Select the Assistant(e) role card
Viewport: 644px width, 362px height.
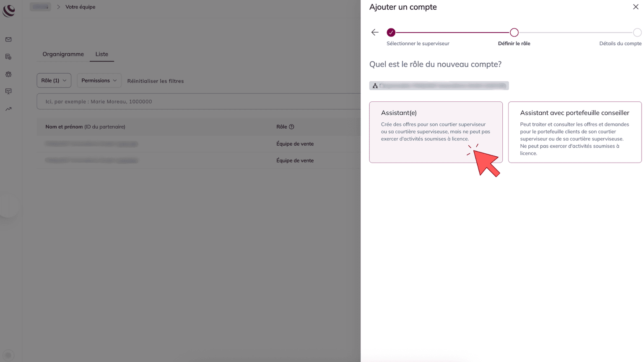coord(436,132)
